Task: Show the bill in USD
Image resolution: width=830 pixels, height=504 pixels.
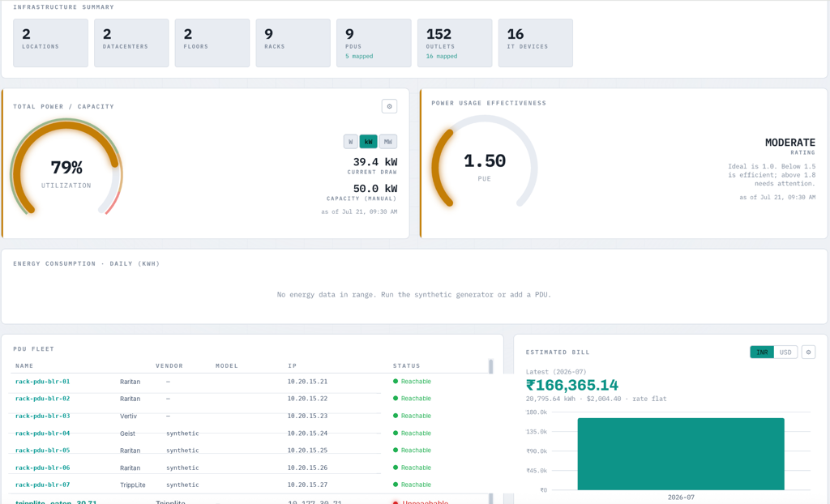Action: (785, 352)
